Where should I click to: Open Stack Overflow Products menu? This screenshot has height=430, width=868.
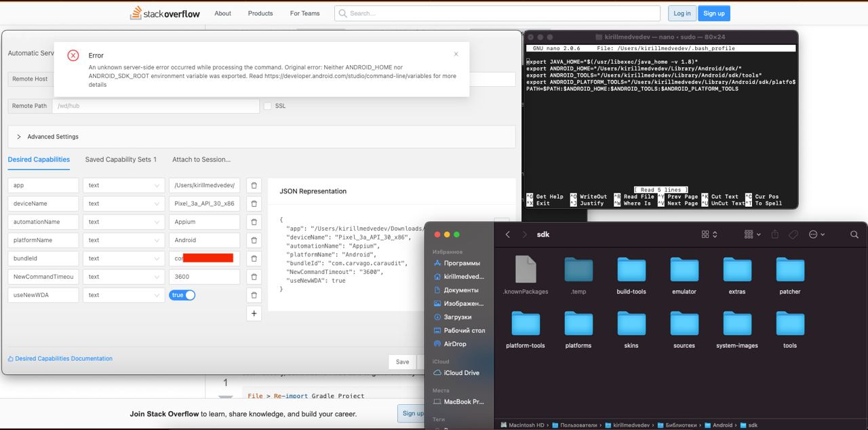pos(260,13)
